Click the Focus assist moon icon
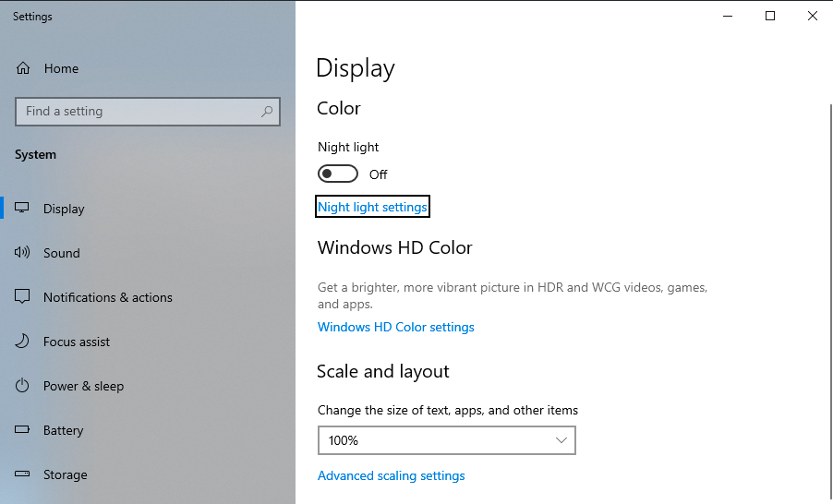Image resolution: width=833 pixels, height=504 pixels. click(23, 342)
